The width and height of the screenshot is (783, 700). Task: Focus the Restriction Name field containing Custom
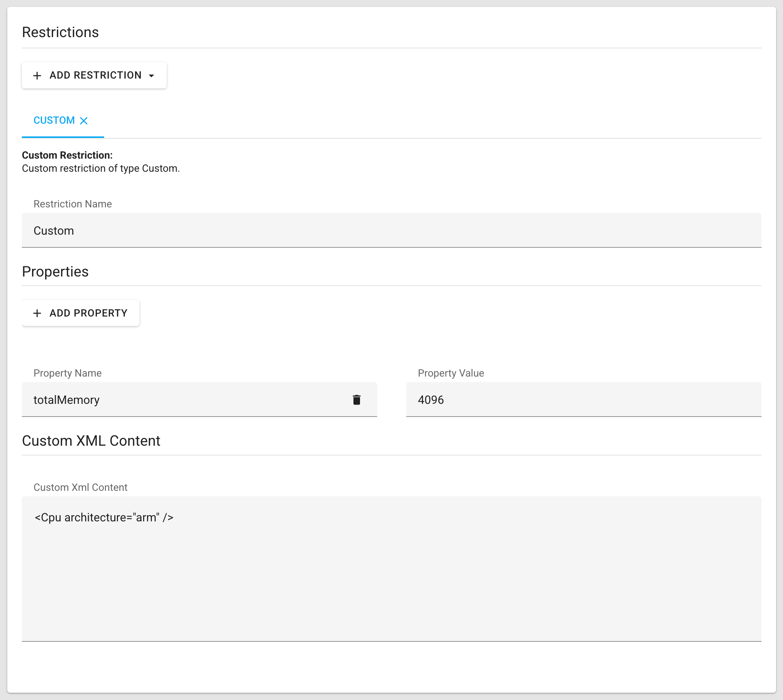pos(391,230)
